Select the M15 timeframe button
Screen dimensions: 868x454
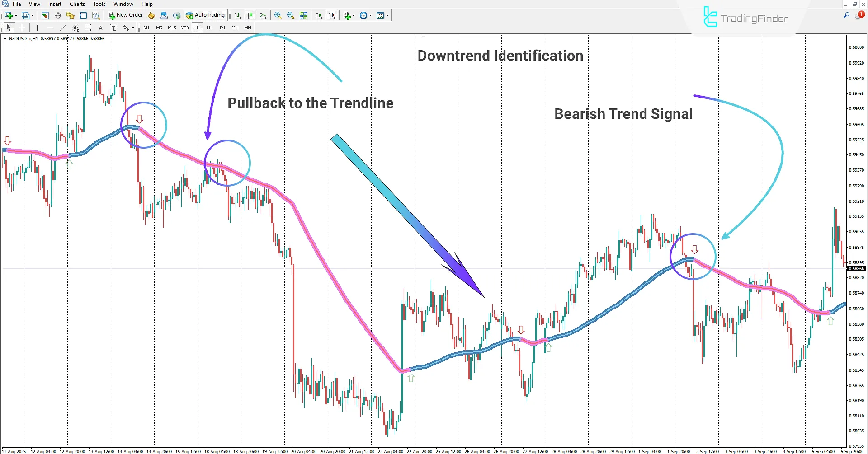tap(171, 28)
